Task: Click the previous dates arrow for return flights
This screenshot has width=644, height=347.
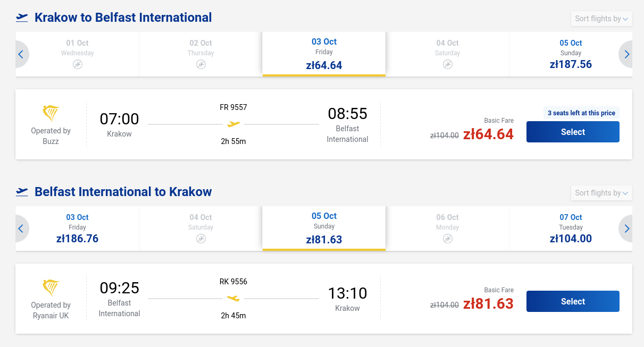Action: pyautogui.click(x=21, y=228)
